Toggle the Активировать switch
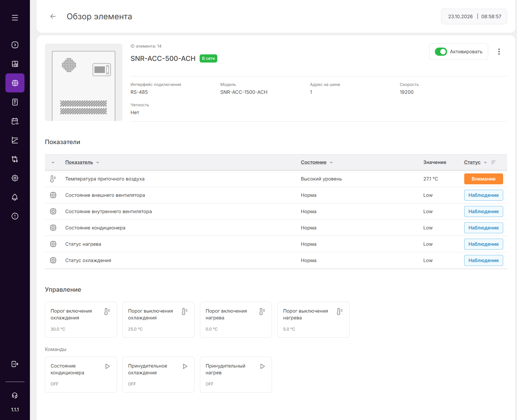The height and width of the screenshot is (420, 517). [x=441, y=52]
